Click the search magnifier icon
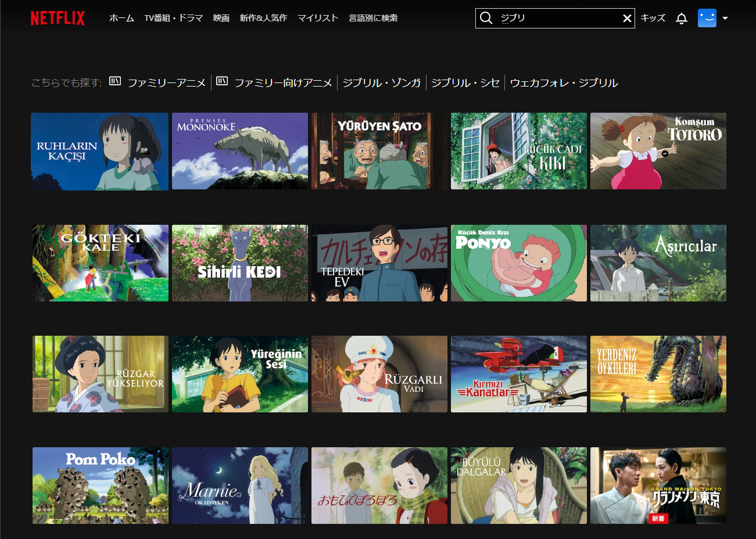Image resolution: width=756 pixels, height=539 pixels. coord(486,18)
